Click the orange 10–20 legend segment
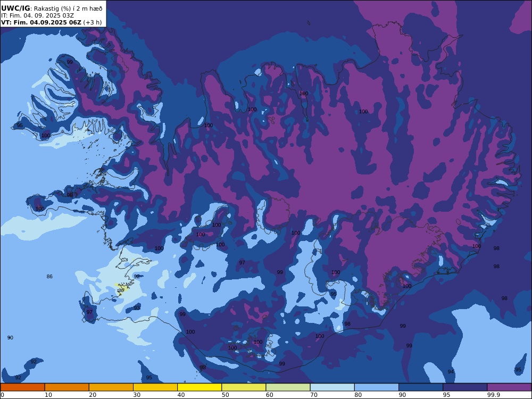 coord(67,387)
